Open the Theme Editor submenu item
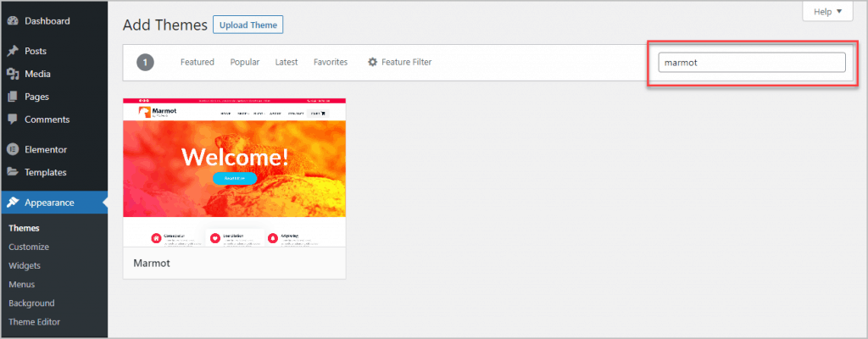Image resolution: width=868 pixels, height=339 pixels. [34, 322]
